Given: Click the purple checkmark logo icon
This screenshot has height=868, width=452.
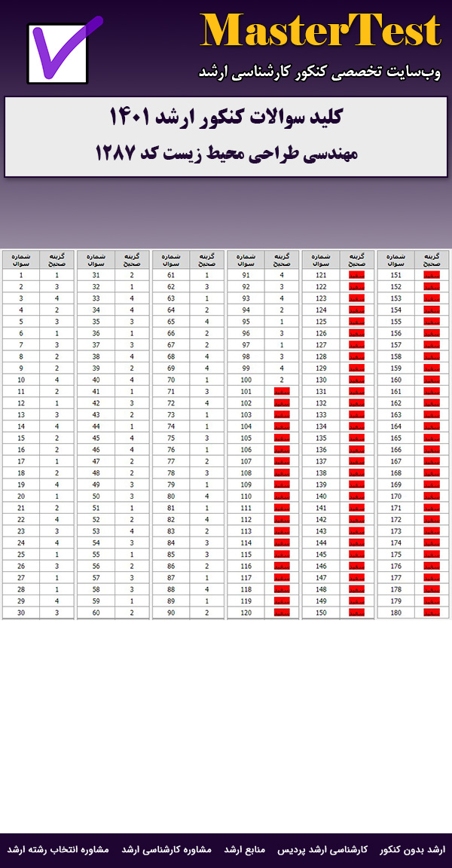Looking at the screenshot, I should 63,52.
